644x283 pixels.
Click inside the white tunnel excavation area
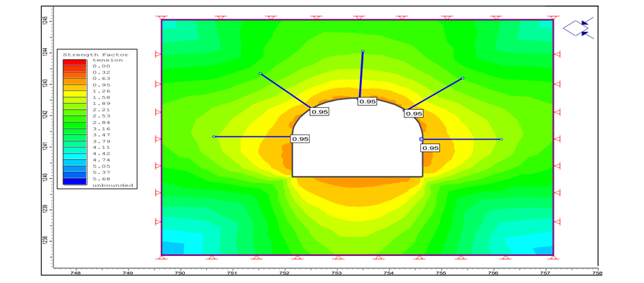tap(356, 146)
